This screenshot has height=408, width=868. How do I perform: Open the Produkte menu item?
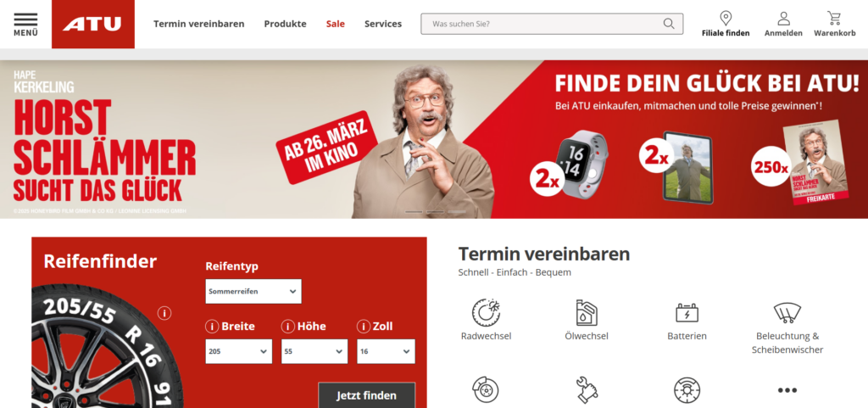pos(285,24)
